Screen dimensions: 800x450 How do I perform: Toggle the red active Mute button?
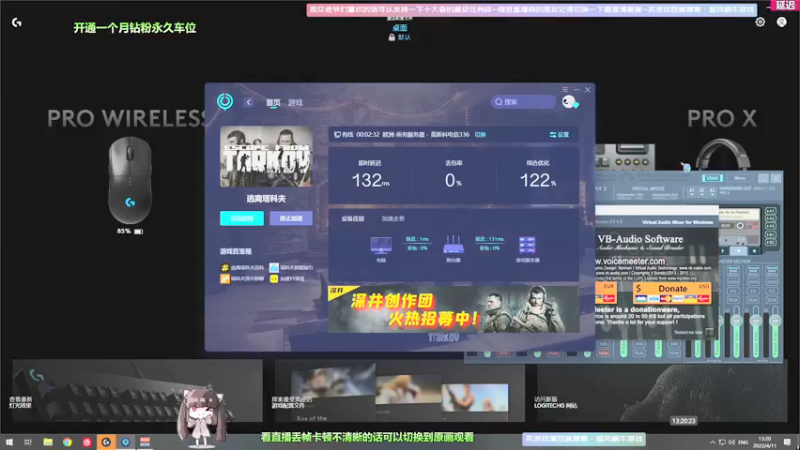click(604, 353)
